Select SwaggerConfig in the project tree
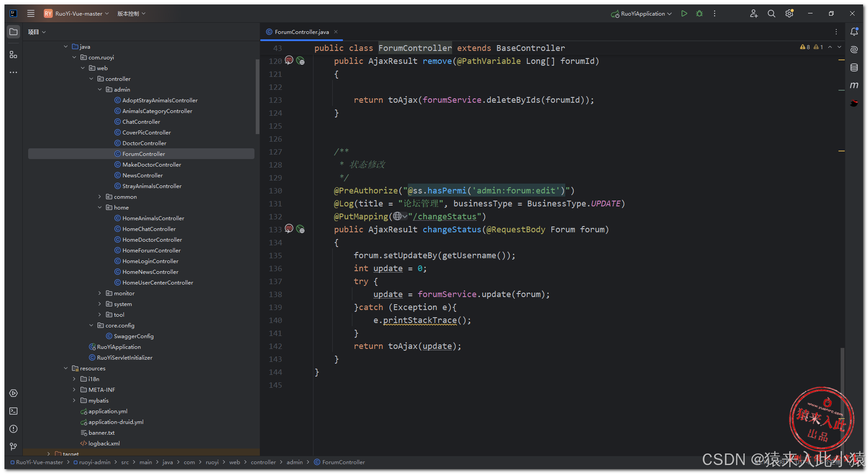 (134, 336)
